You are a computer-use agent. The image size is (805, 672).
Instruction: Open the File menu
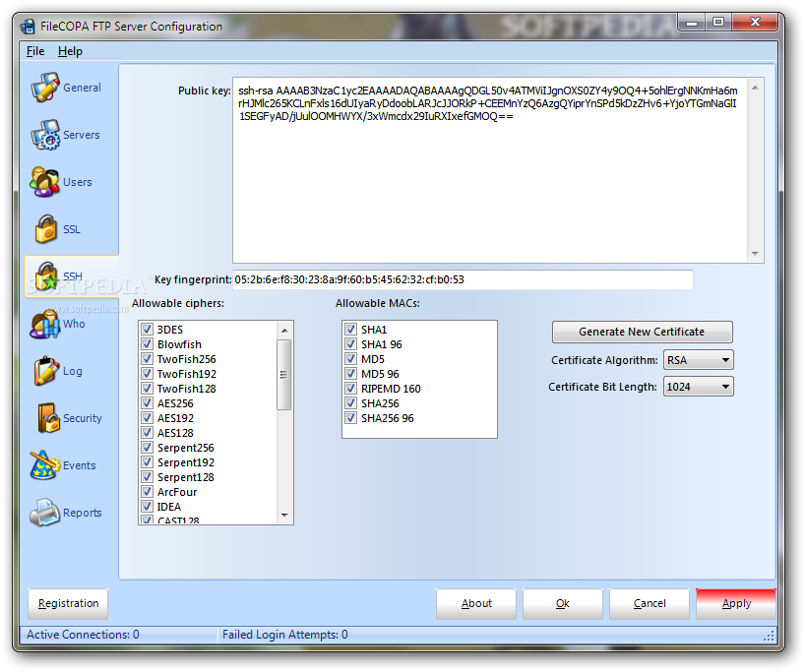pos(35,51)
